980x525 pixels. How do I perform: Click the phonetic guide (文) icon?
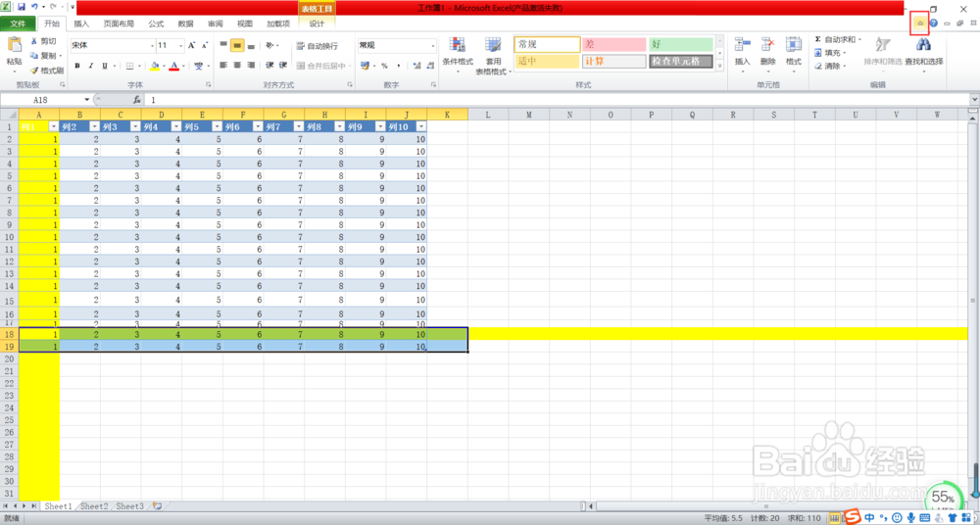tap(198, 66)
